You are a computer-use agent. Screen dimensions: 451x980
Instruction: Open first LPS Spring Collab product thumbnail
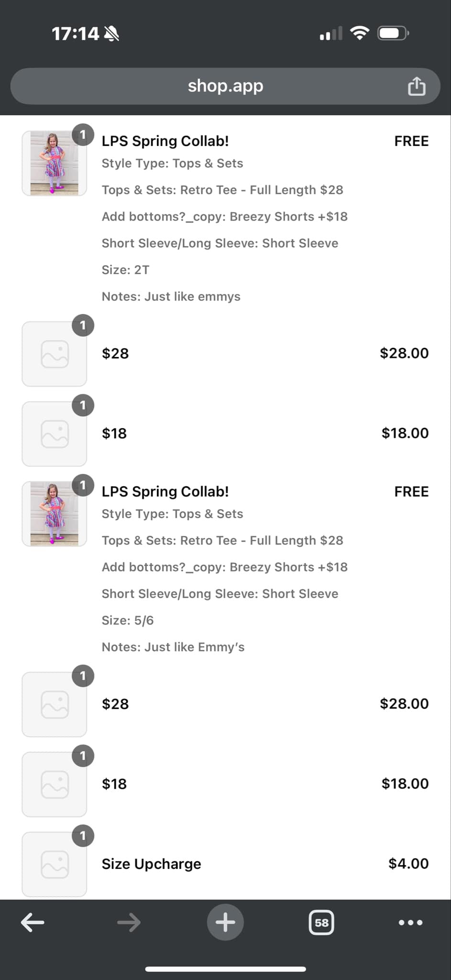click(x=55, y=163)
